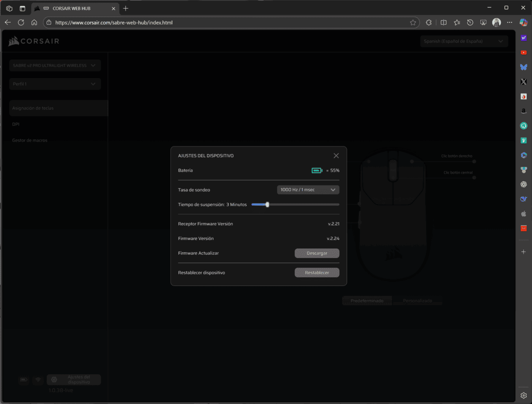The image size is (532, 404).
Task: Open the Tasa de sondeo dropdown
Action: tap(308, 190)
